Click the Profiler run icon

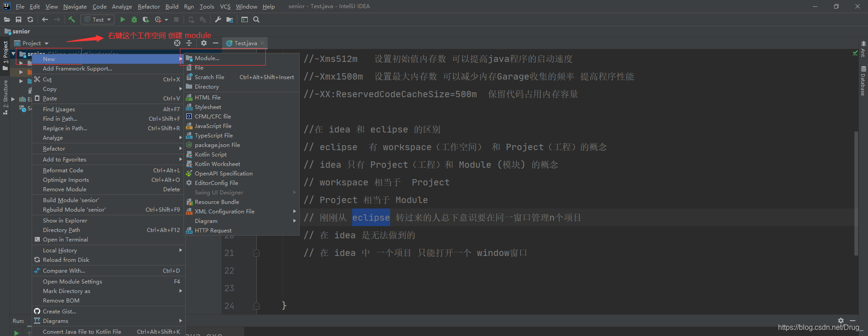pyautogui.click(x=158, y=19)
